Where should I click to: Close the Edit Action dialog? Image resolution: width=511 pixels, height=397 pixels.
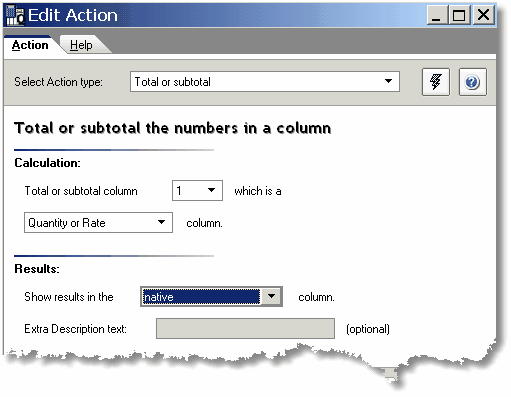click(x=483, y=15)
